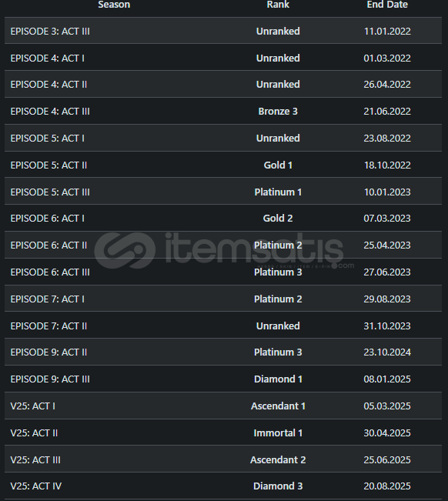This screenshot has height=501, width=448.
Task: Click the date 29.08.2023
Action: coord(387,299)
